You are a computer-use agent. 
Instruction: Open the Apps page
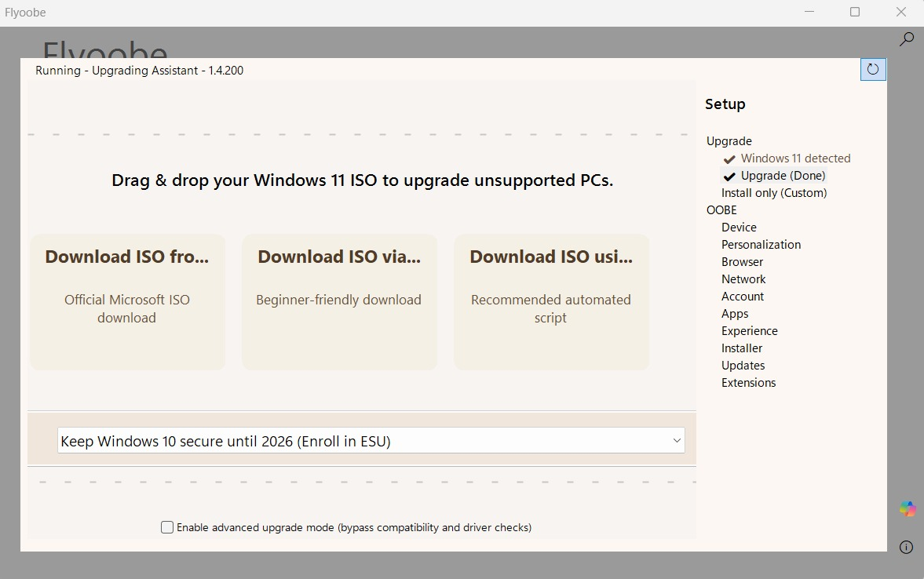click(735, 313)
